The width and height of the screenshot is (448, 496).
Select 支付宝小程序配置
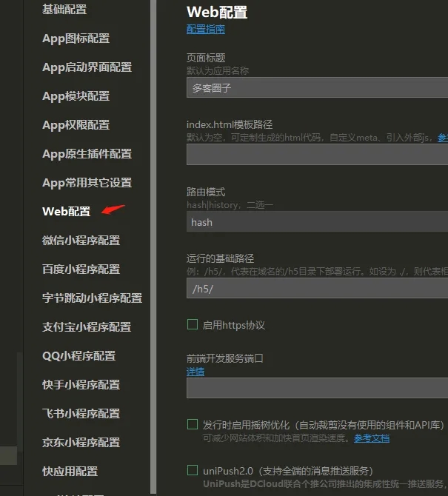(x=87, y=327)
